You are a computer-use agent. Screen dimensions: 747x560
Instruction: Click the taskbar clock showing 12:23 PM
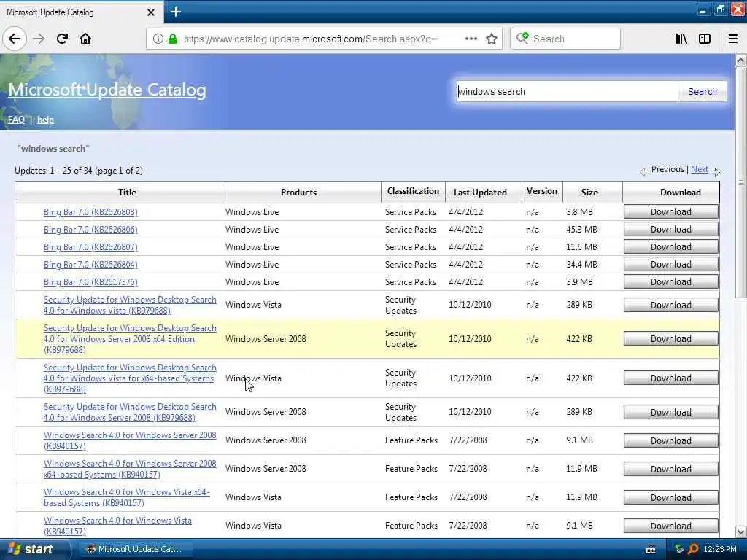point(720,550)
